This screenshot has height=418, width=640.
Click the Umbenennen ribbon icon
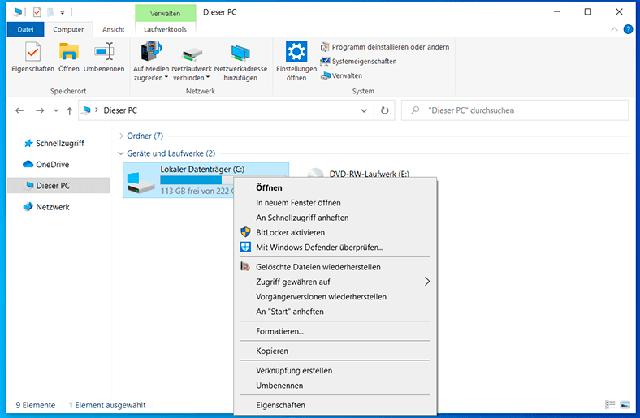coord(104,52)
